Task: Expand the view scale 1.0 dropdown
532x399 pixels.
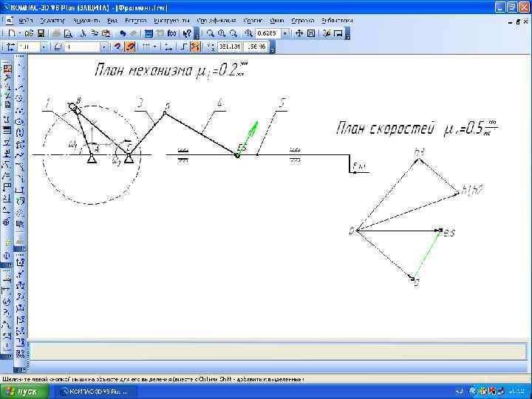Action: tap(44, 47)
